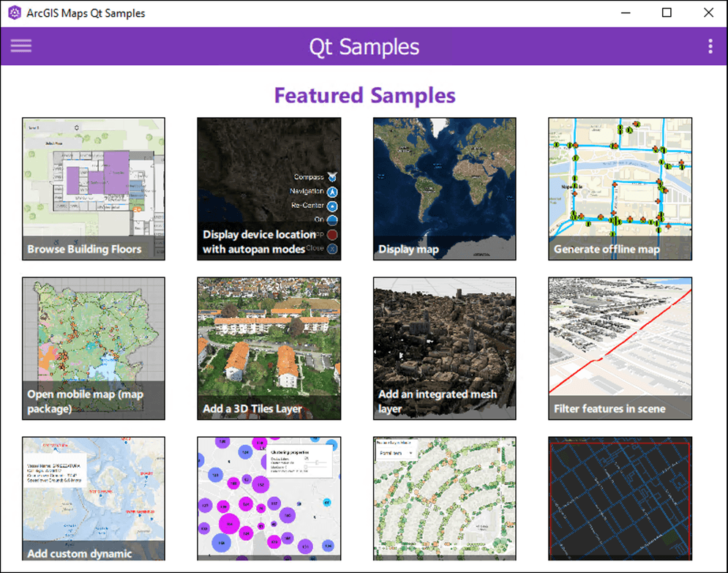Open the three-dot overflow menu
The image size is (728, 573).
710,46
